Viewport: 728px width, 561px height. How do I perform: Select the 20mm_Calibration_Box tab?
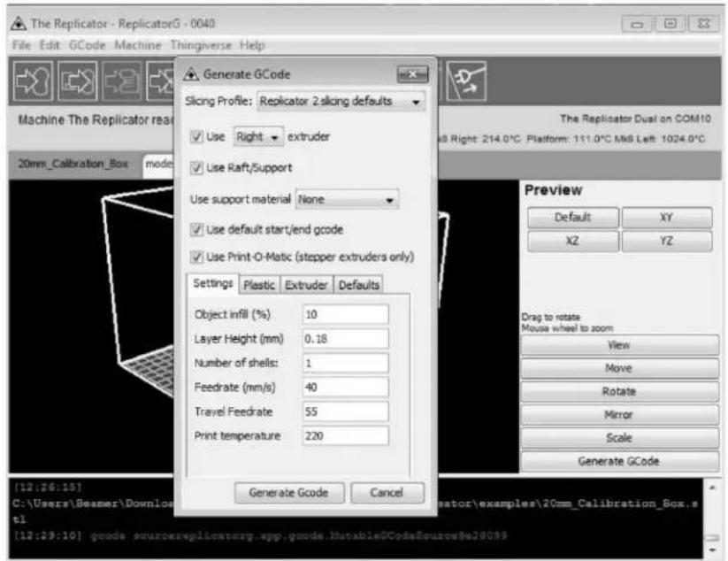coord(73,164)
